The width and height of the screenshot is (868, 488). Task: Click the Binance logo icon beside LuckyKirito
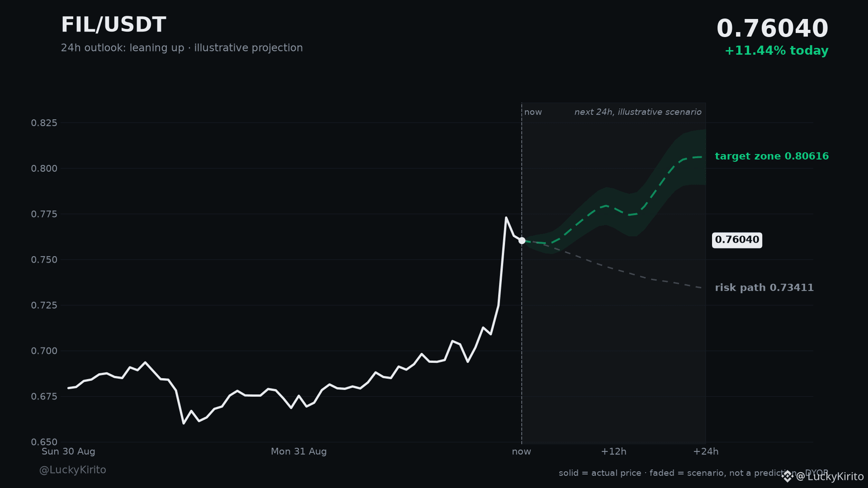788,476
